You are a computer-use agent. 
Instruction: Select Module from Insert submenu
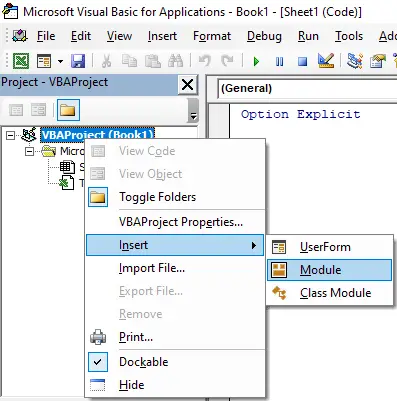[330, 270]
